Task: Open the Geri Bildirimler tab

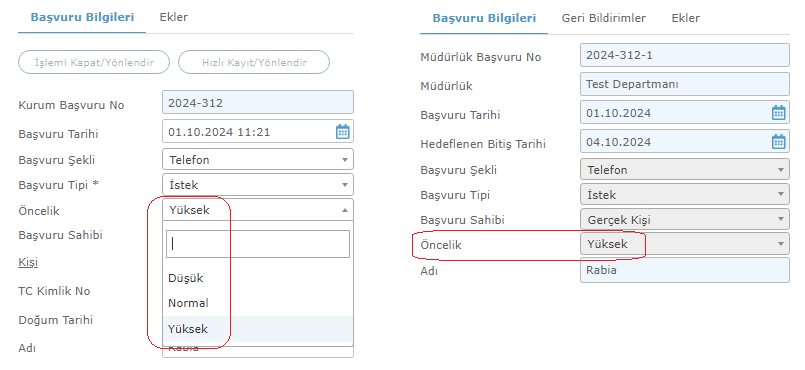Action: [x=604, y=18]
